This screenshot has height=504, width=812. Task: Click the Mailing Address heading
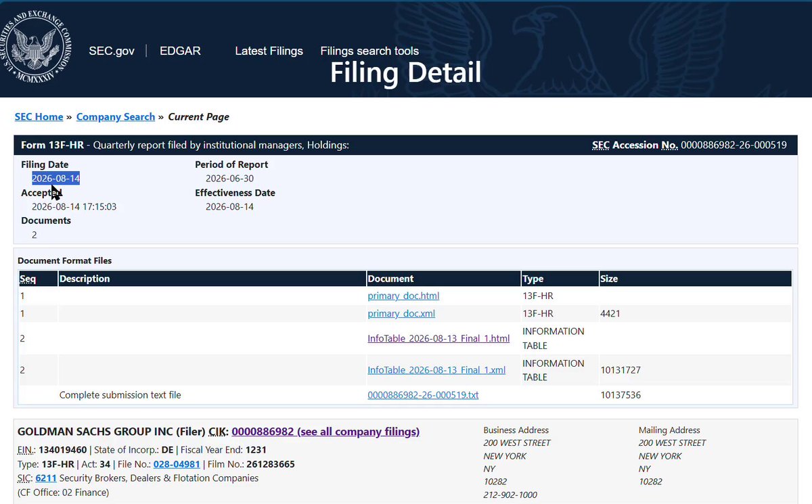[669, 430]
